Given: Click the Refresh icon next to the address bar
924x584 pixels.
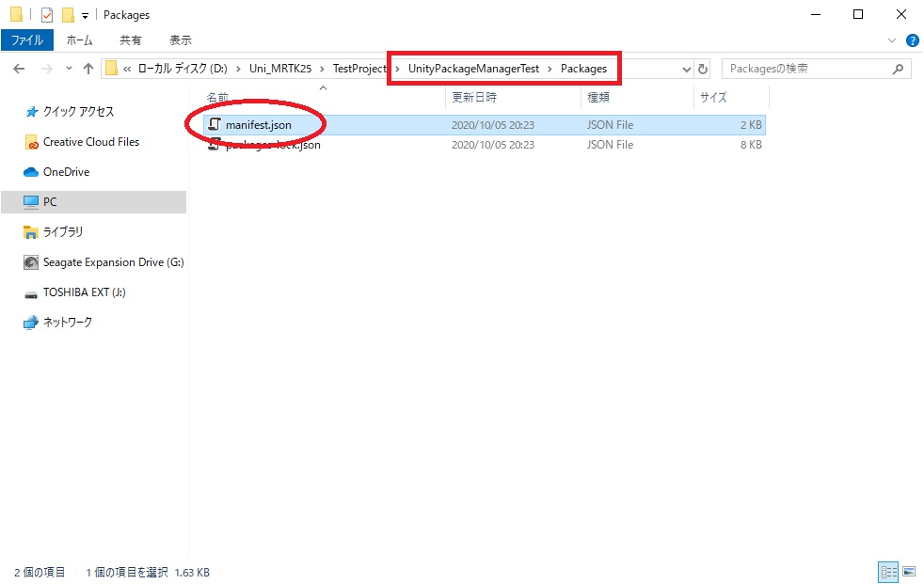Looking at the screenshot, I should pyautogui.click(x=704, y=69).
